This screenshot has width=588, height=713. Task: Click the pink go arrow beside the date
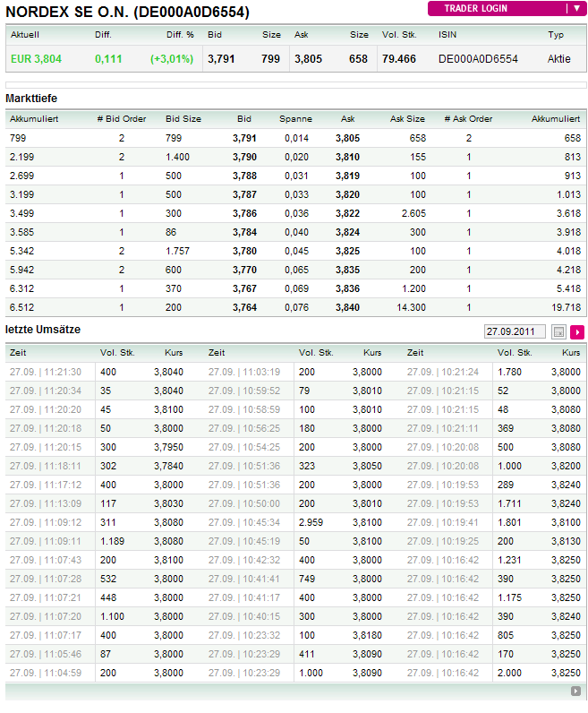(x=577, y=332)
